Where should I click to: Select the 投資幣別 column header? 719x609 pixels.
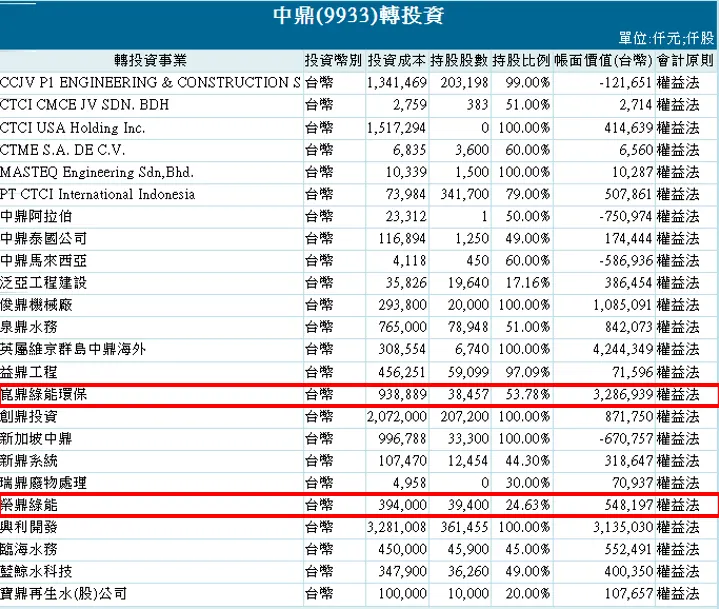click(333, 60)
